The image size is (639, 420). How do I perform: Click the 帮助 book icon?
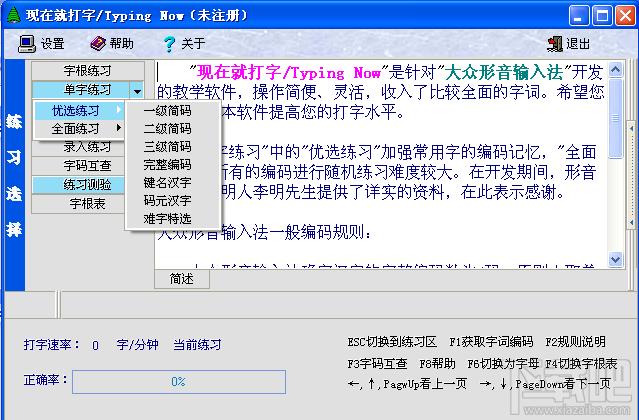point(97,43)
